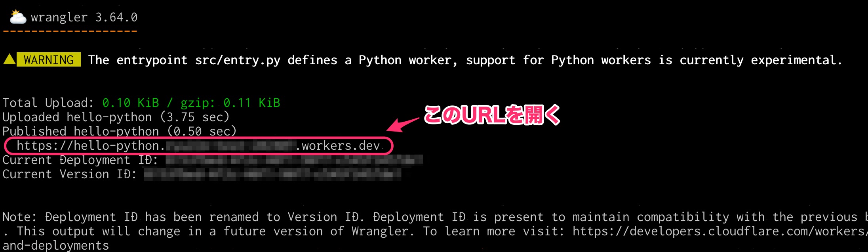
Task: Click the blurred Current Version ID value
Action: click(x=272, y=174)
